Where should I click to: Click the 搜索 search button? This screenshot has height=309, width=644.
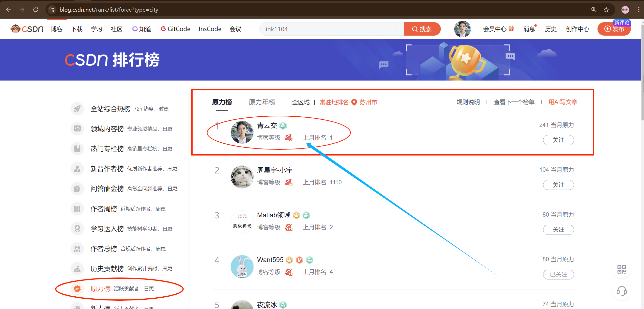click(x=422, y=29)
